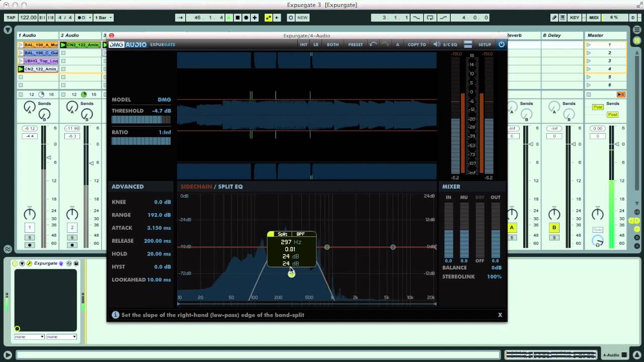The image size is (644, 362).
Task: Toggle the A Reverb return activator
Action: click(x=512, y=228)
